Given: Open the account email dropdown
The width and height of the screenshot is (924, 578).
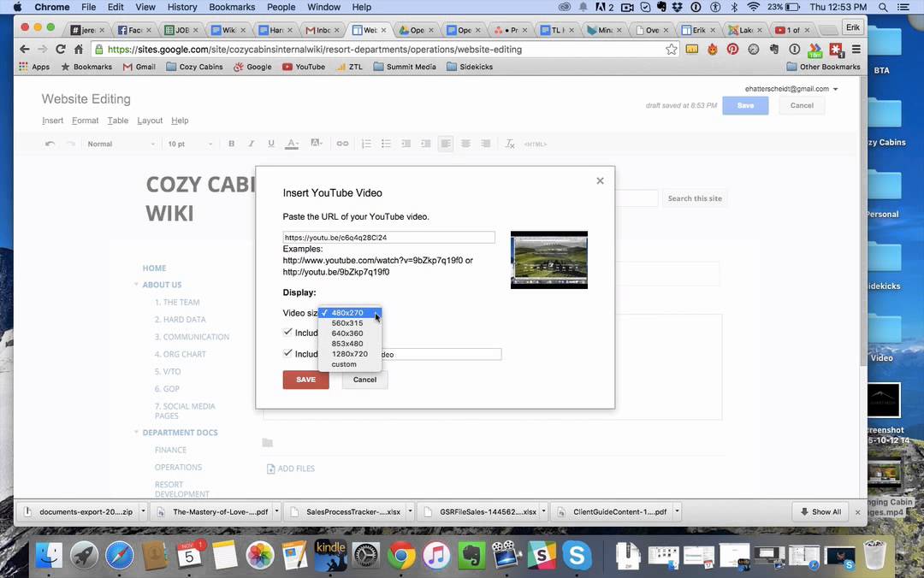Looking at the screenshot, I should pyautogui.click(x=791, y=89).
